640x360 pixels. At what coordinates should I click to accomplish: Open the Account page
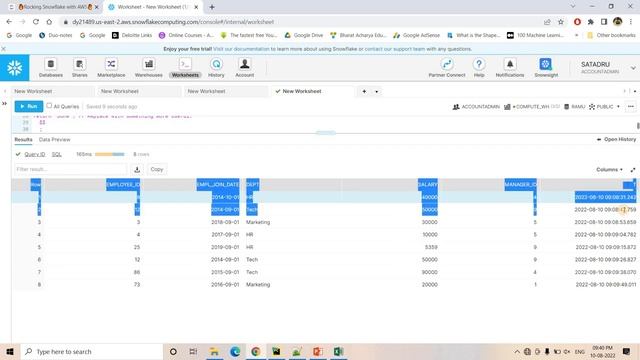coord(244,68)
